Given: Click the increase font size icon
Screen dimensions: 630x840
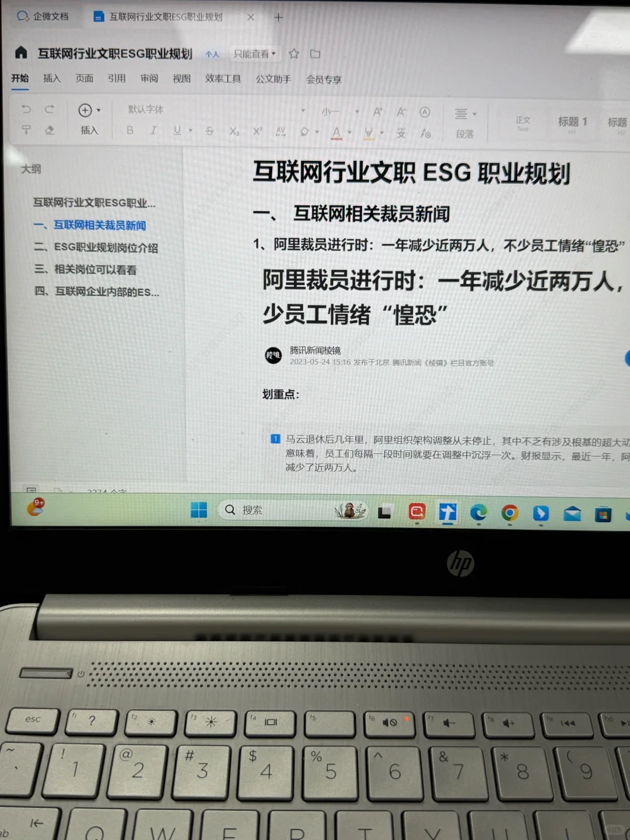Looking at the screenshot, I should click(x=378, y=112).
